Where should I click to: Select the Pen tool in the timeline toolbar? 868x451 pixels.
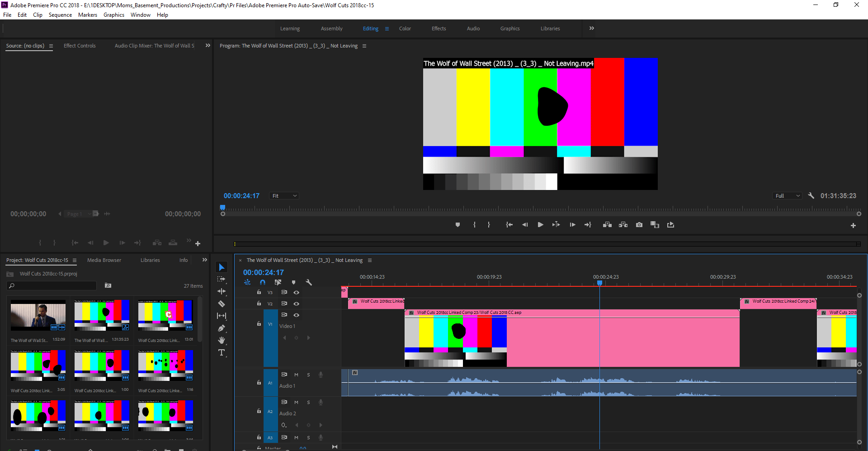222,328
